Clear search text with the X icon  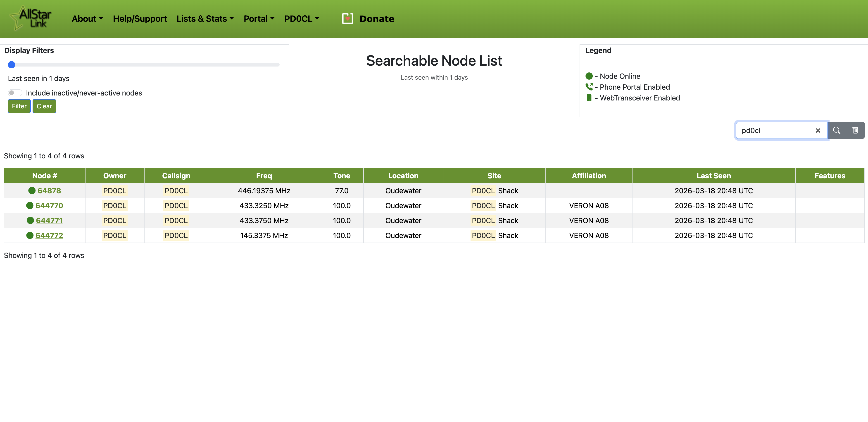[x=818, y=130]
